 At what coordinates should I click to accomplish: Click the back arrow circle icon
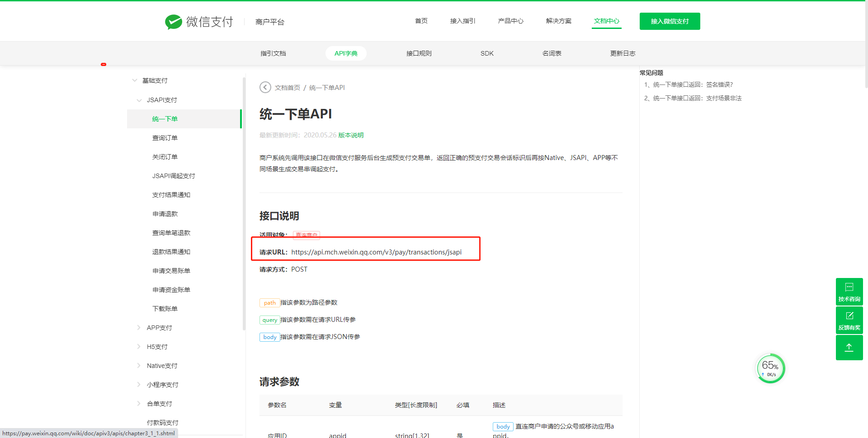point(265,87)
